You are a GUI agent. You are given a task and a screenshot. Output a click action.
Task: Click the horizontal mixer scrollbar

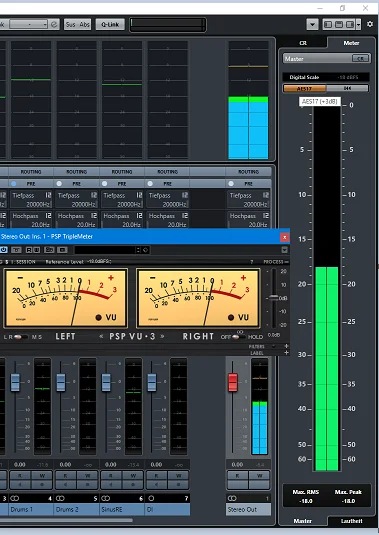pos(66,520)
